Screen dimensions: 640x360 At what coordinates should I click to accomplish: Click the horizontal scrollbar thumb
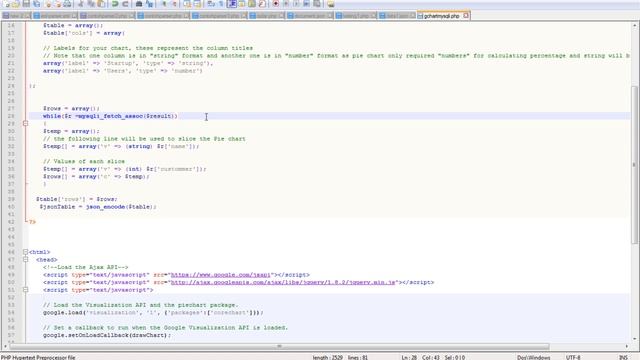(280, 347)
